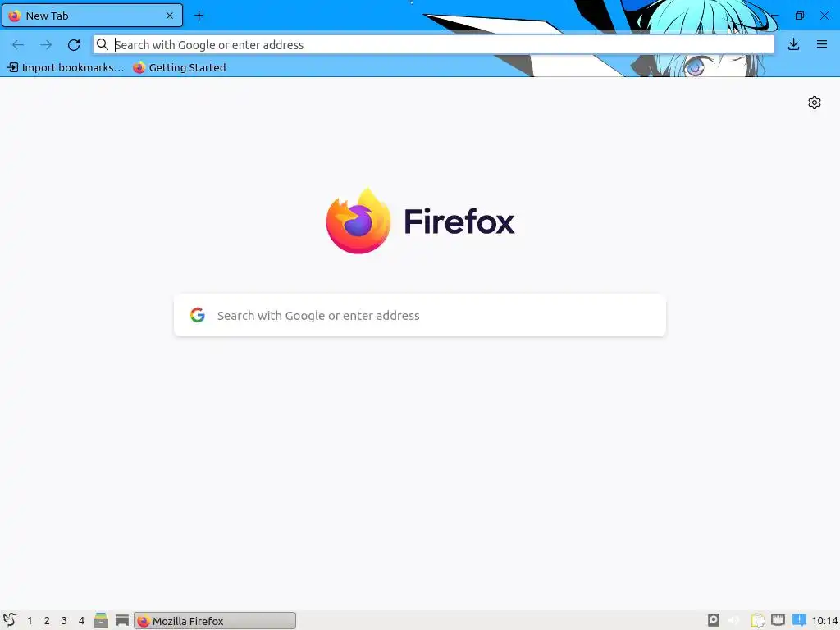
Task: Open the screenshot tray icon
Action: (x=714, y=620)
